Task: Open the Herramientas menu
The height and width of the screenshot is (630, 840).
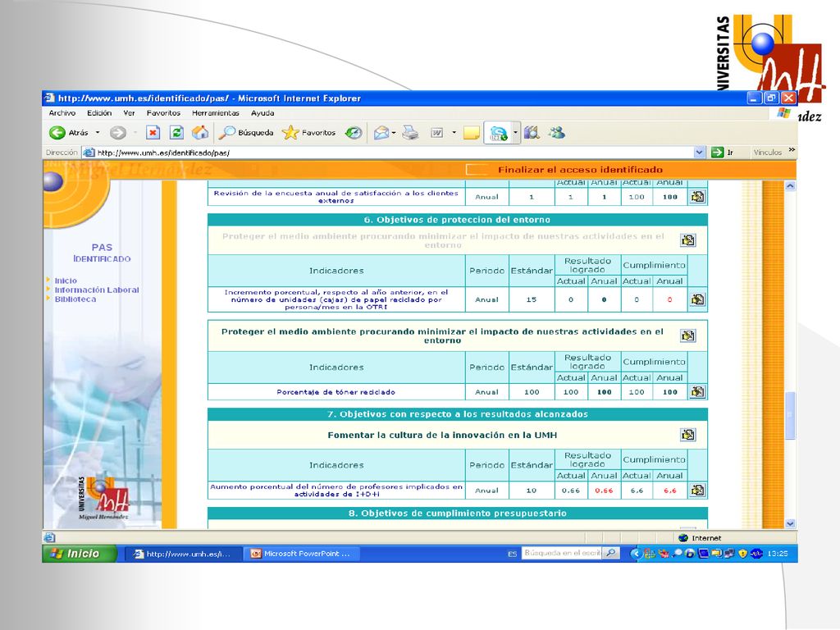Action: point(216,113)
